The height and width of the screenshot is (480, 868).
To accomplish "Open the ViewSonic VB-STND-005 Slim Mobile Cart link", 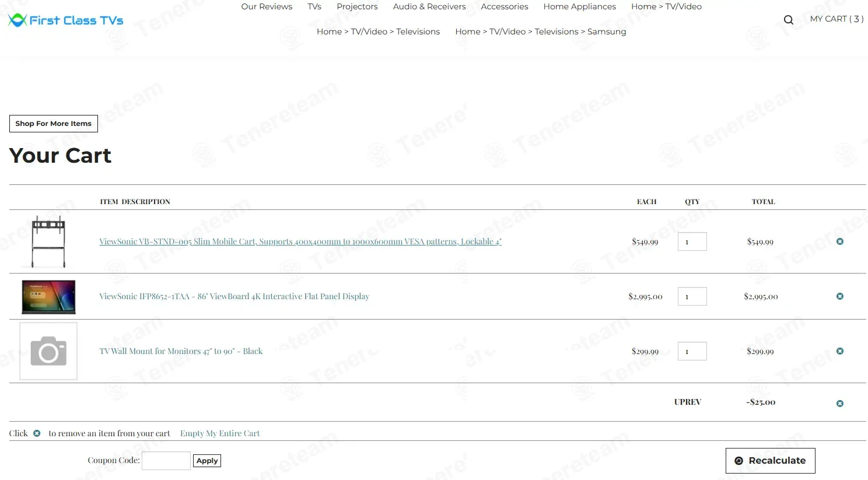I will click(300, 241).
